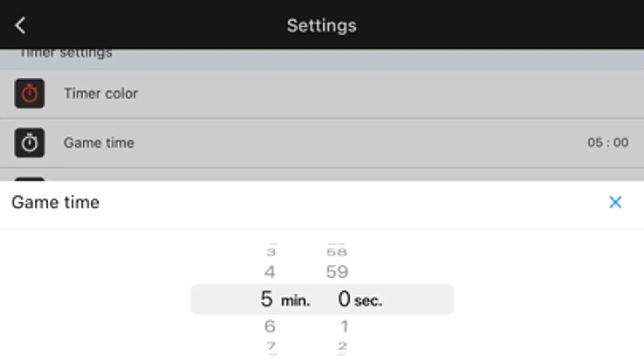Select 1 in the seconds wheel

click(344, 326)
